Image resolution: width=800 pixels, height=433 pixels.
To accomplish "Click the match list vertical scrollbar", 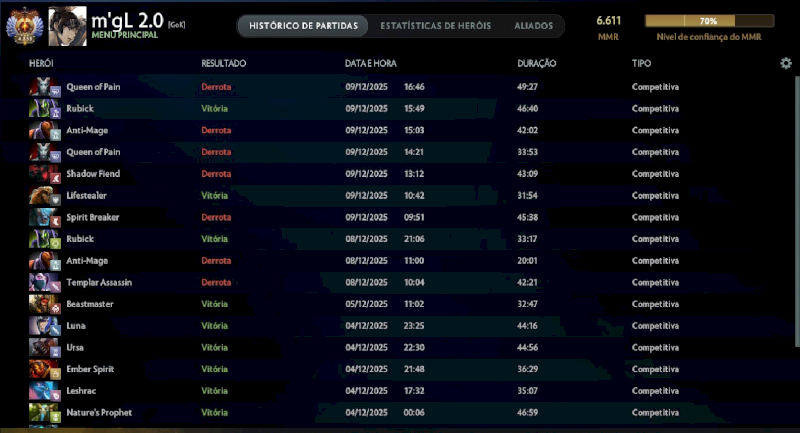I will (x=797, y=212).
